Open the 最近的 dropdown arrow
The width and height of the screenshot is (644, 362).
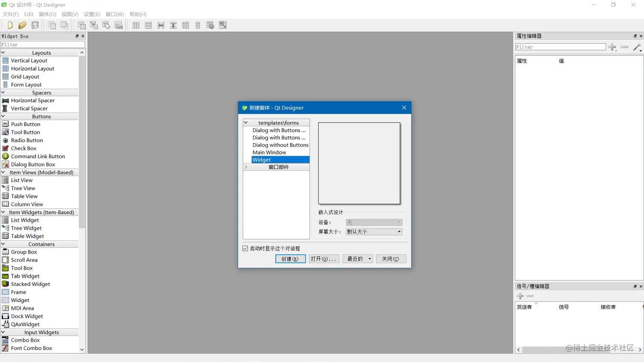click(x=370, y=259)
